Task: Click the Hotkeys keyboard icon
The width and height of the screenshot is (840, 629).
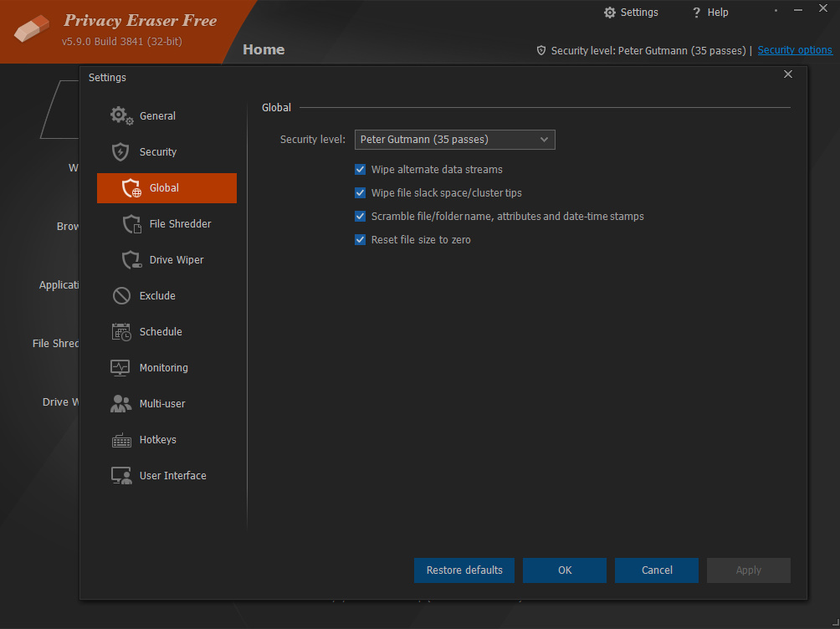Action: [x=121, y=440]
